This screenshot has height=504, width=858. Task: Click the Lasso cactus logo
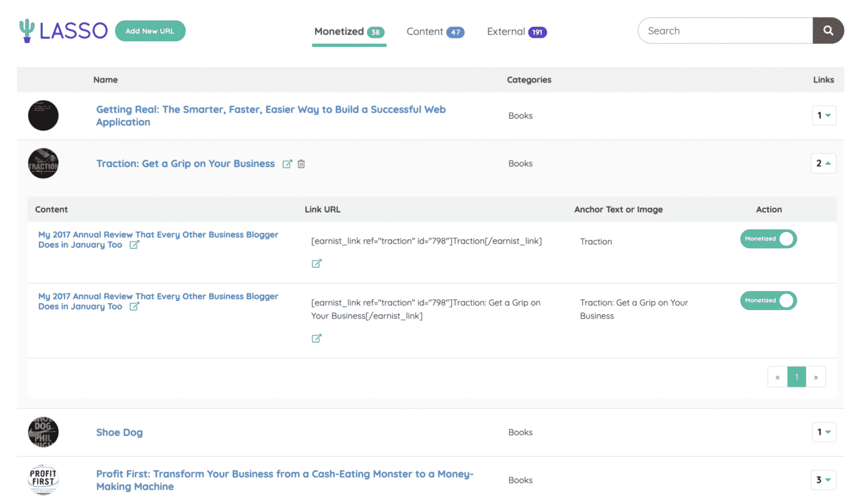tap(63, 31)
